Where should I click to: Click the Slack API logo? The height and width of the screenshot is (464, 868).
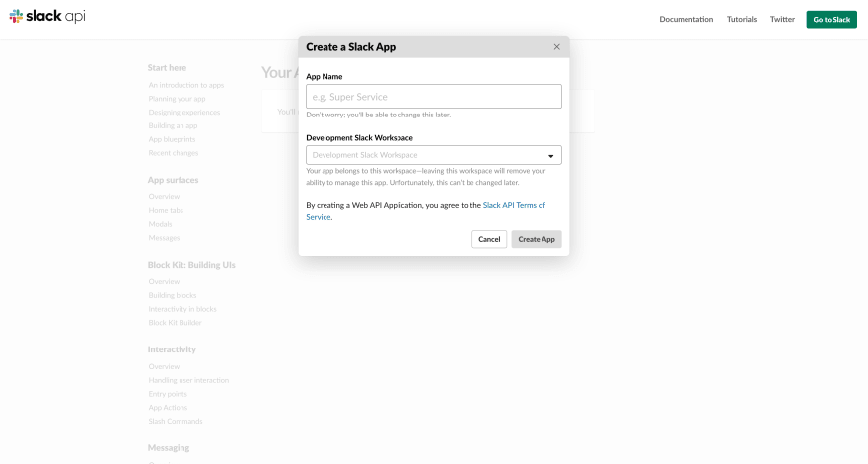pos(47,16)
